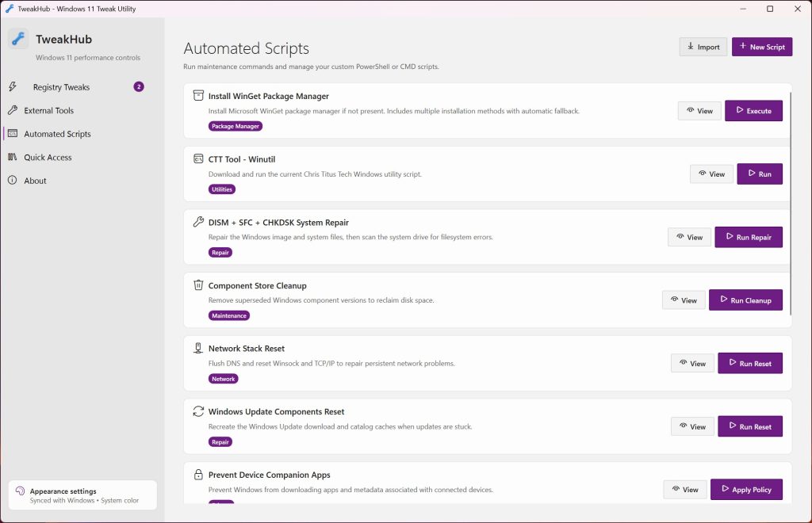Viewport: 812px width, 523px height.
Task: Run Reset for Windows Update Components
Action: [750, 426]
